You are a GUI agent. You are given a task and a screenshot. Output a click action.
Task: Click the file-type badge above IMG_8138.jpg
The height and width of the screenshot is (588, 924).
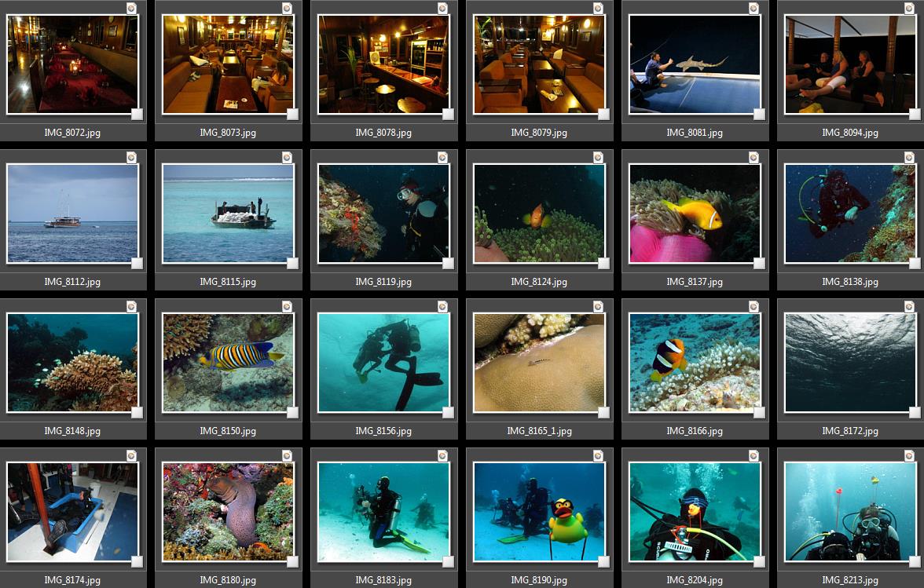(909, 157)
